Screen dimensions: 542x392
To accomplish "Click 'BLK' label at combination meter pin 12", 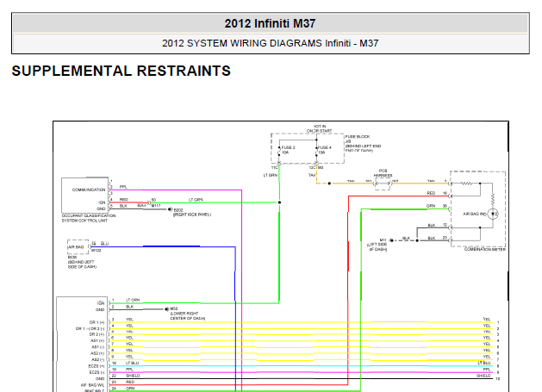I will (x=432, y=226).
